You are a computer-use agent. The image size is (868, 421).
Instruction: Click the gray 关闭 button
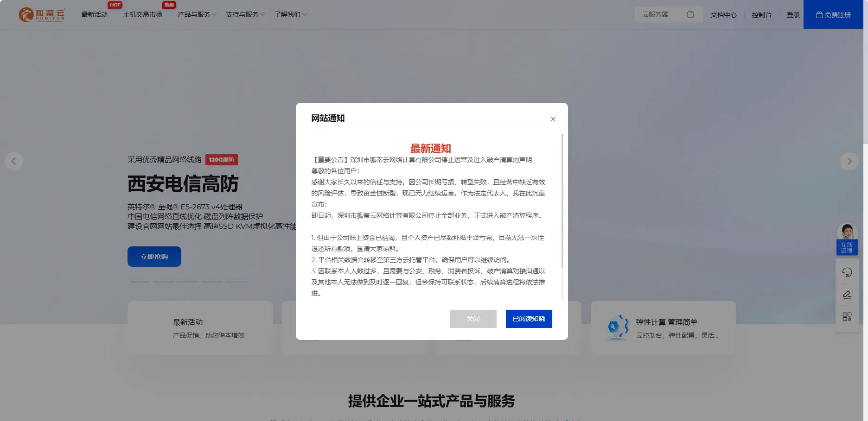click(473, 319)
